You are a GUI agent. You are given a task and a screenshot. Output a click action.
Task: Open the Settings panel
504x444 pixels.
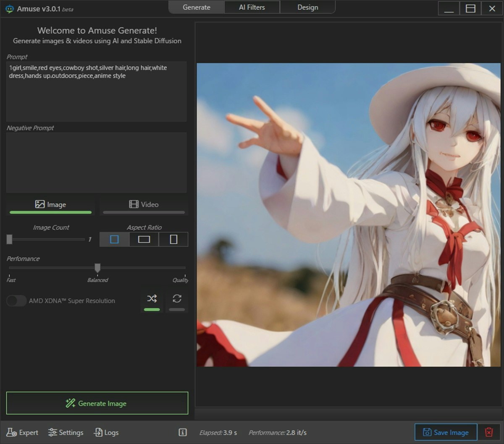tap(66, 432)
